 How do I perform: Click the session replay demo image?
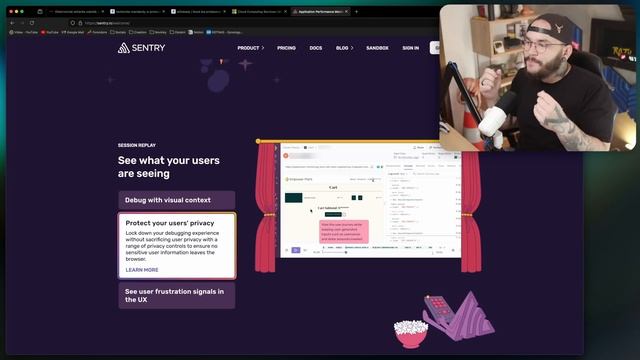pos(371,200)
